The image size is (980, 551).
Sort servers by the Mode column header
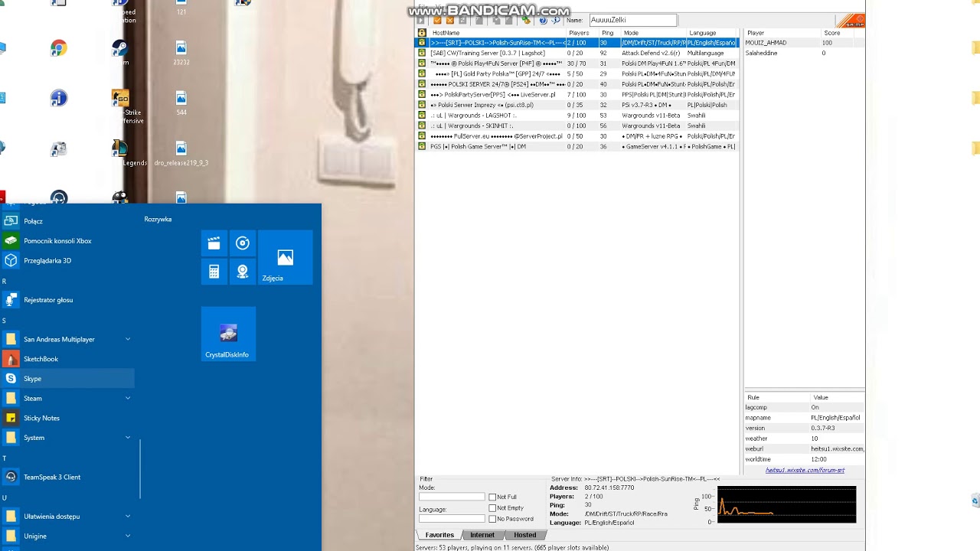coord(653,33)
